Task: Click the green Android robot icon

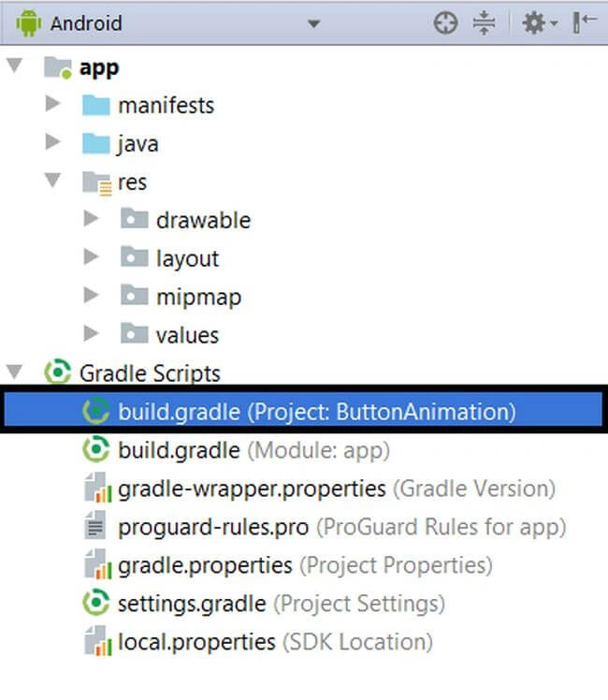Action: [x=29, y=23]
